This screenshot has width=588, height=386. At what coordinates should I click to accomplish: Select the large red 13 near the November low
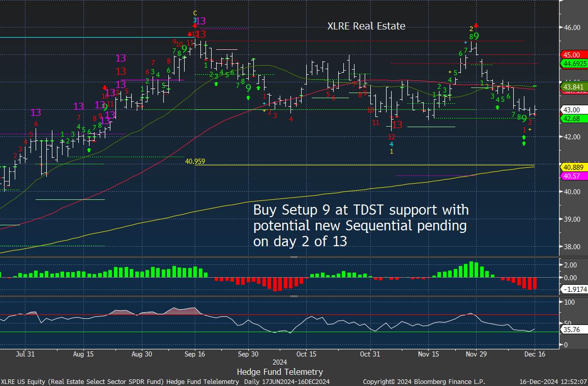coord(397,125)
